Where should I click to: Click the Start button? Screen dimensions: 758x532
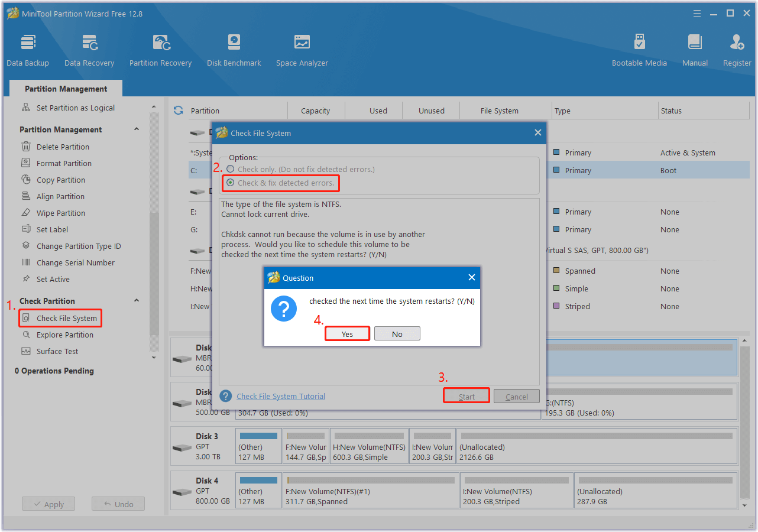pos(467,397)
